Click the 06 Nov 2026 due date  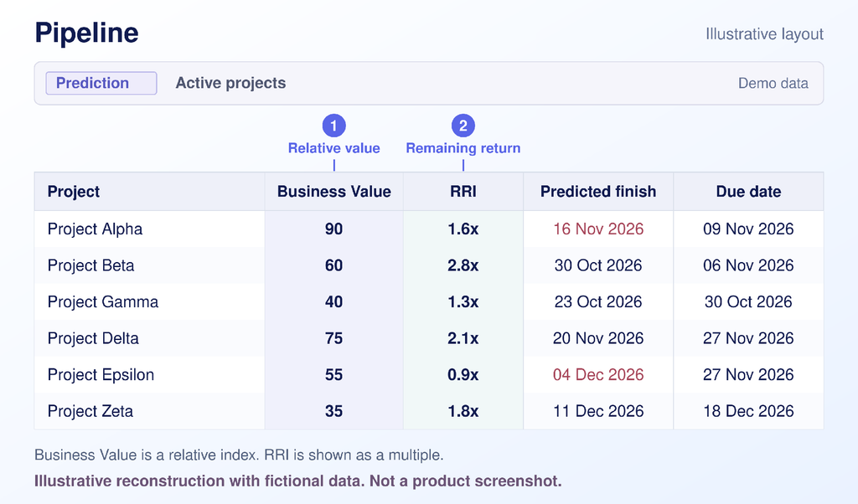748,265
